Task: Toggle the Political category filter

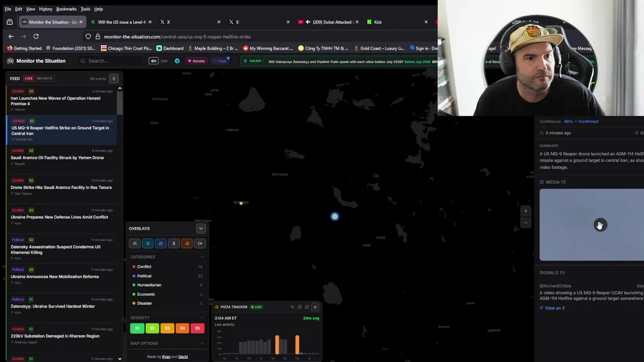Action: pos(167,276)
